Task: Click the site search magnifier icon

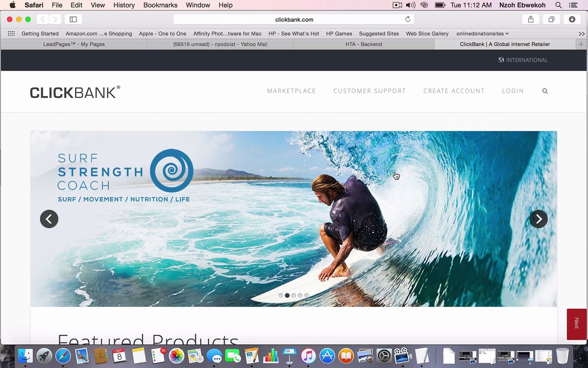Action: point(545,91)
